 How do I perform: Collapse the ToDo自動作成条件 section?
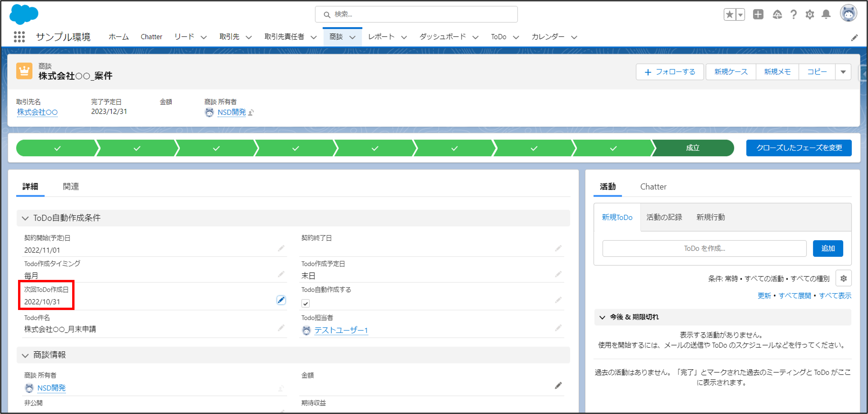click(25, 218)
